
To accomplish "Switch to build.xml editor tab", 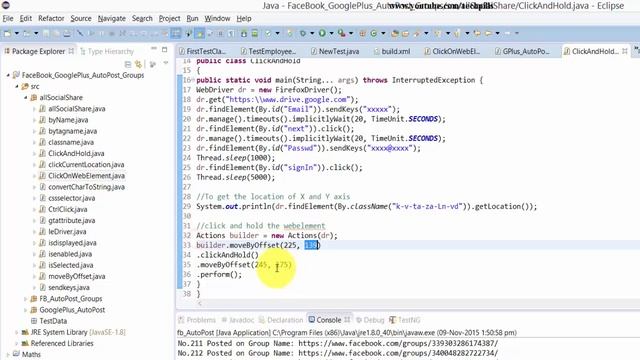I will coord(391,51).
